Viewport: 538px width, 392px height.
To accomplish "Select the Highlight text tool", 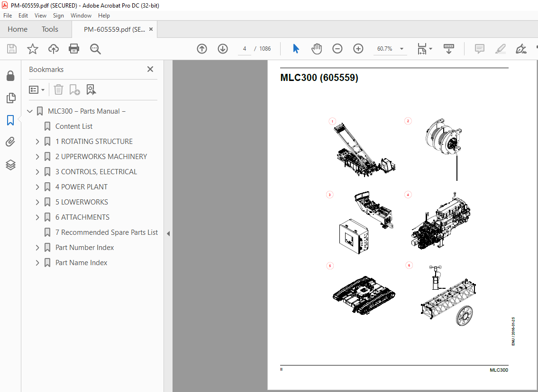I will coord(500,49).
